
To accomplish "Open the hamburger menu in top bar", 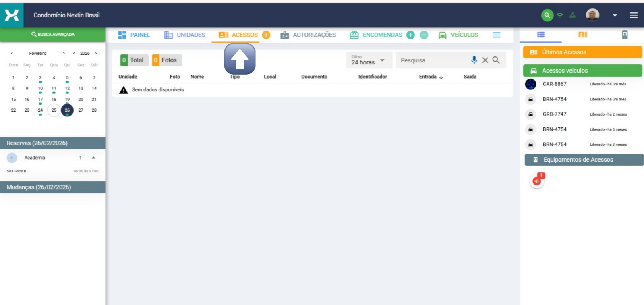I will [x=633, y=15].
